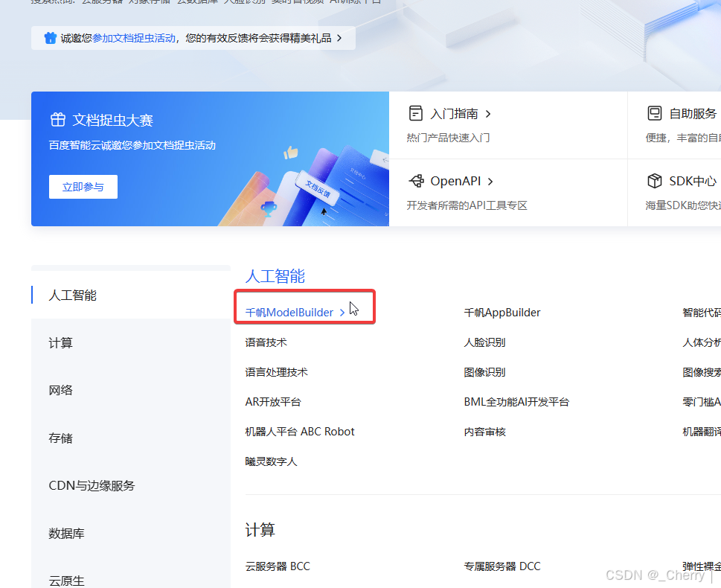Click the 文档捉虫大赛 banner title

pos(112,120)
